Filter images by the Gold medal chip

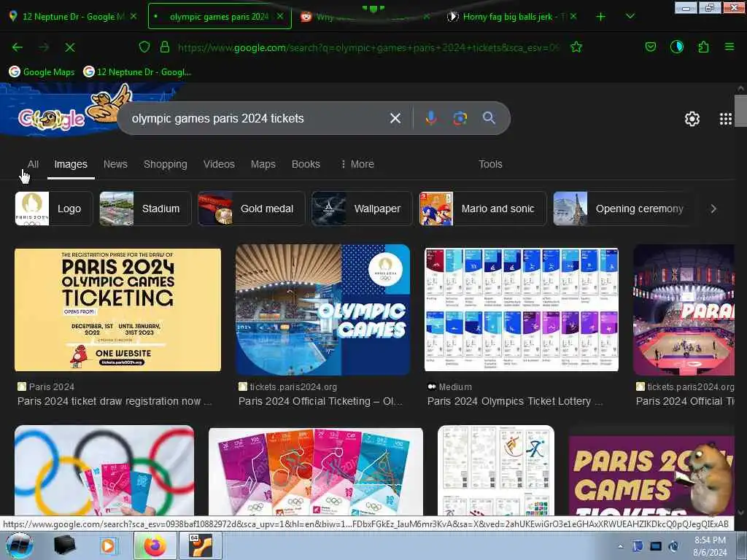pos(251,209)
